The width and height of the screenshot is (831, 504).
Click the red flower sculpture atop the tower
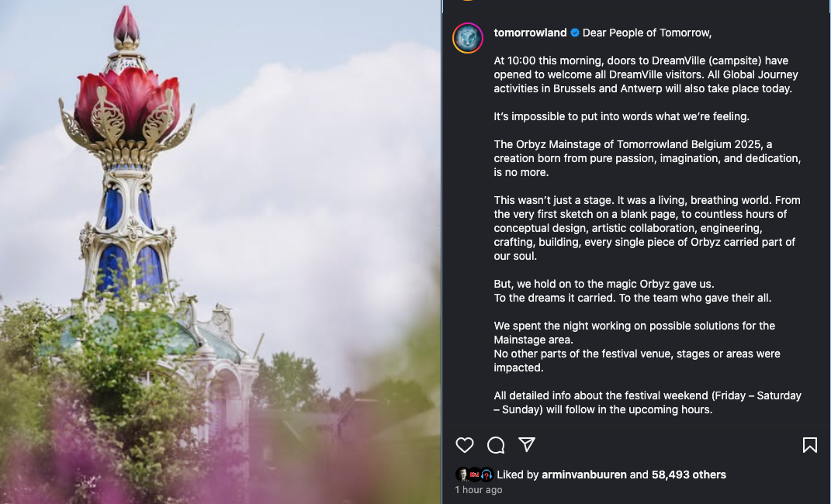(127, 103)
